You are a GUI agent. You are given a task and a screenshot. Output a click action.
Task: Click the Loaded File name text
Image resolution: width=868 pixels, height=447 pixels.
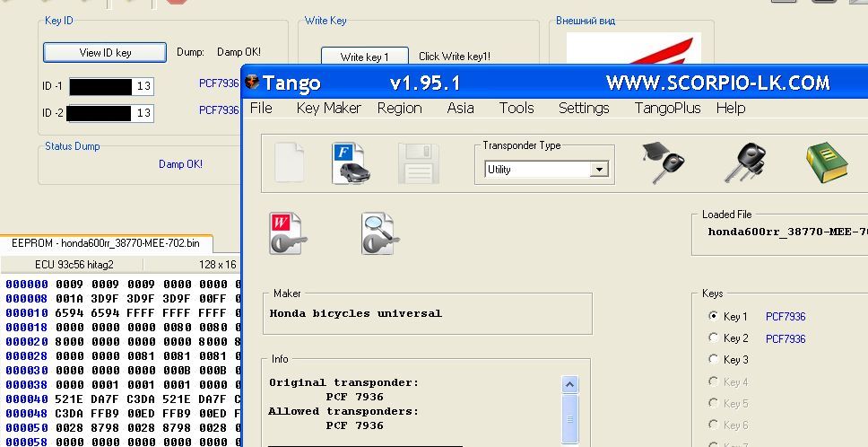point(787,232)
